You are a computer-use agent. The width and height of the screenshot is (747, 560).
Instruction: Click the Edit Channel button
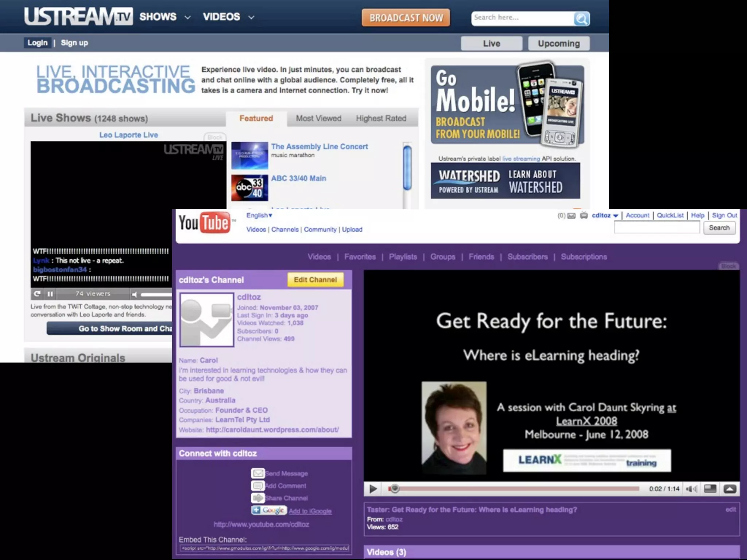tap(315, 280)
